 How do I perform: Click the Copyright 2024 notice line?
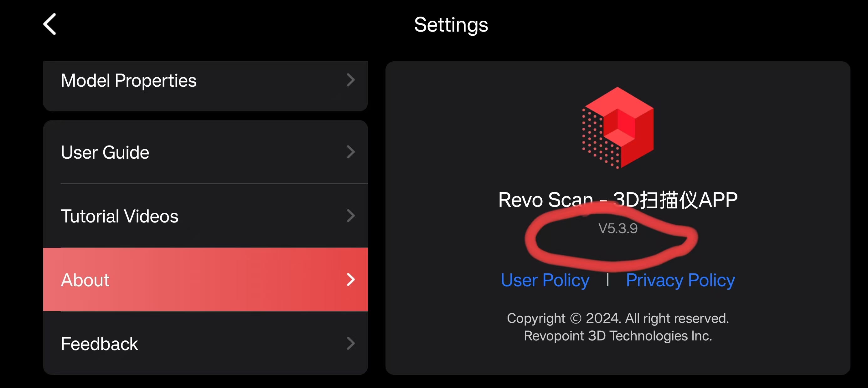click(617, 318)
